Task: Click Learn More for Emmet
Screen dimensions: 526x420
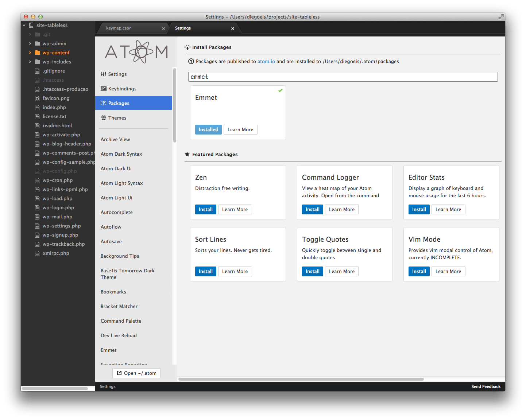Action: pyautogui.click(x=240, y=129)
